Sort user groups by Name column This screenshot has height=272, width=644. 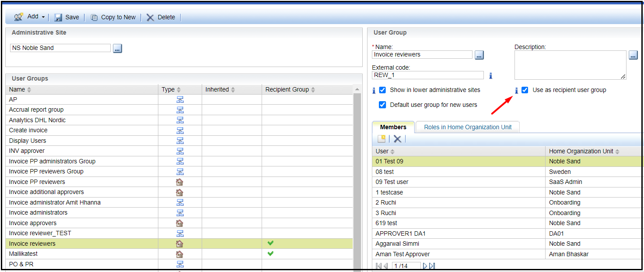(17, 89)
